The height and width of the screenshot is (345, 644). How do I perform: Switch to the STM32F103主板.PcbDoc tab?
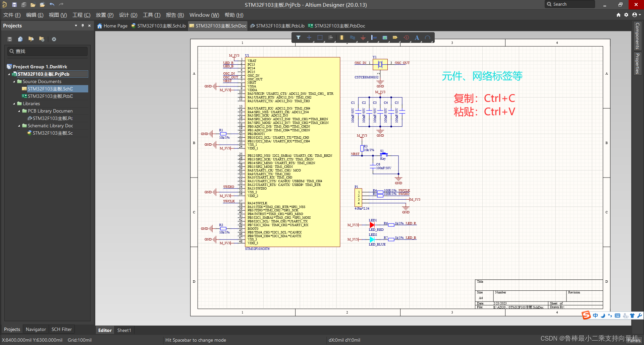pyautogui.click(x=337, y=26)
